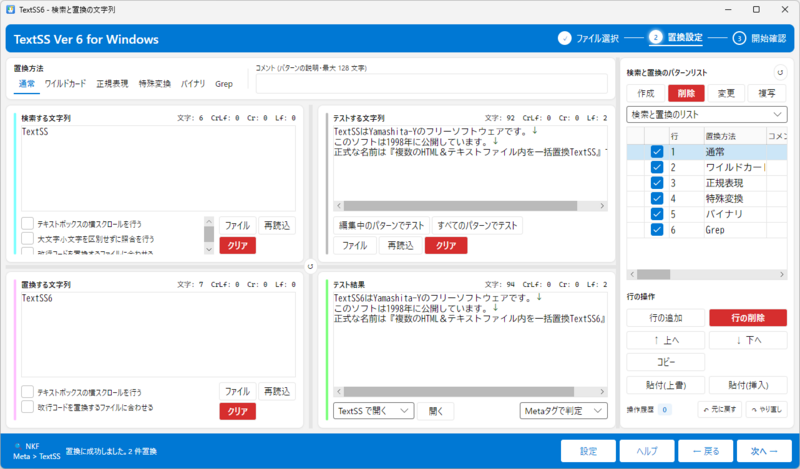Screen dimensions: 800x469
Task: Click the TextSS6 app icon in title bar
Action: point(10,10)
